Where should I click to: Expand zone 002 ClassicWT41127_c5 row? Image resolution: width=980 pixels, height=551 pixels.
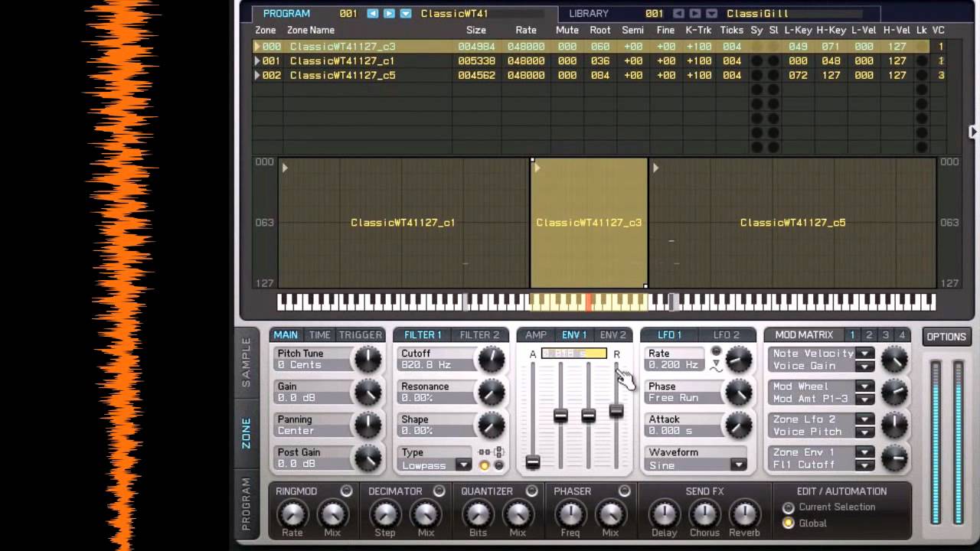coord(257,76)
